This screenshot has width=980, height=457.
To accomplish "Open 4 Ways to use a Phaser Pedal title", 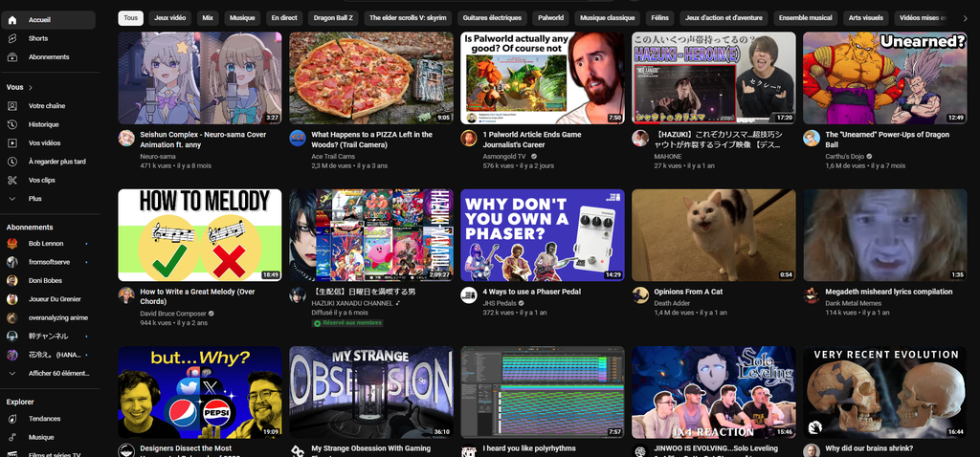I will (x=532, y=293).
